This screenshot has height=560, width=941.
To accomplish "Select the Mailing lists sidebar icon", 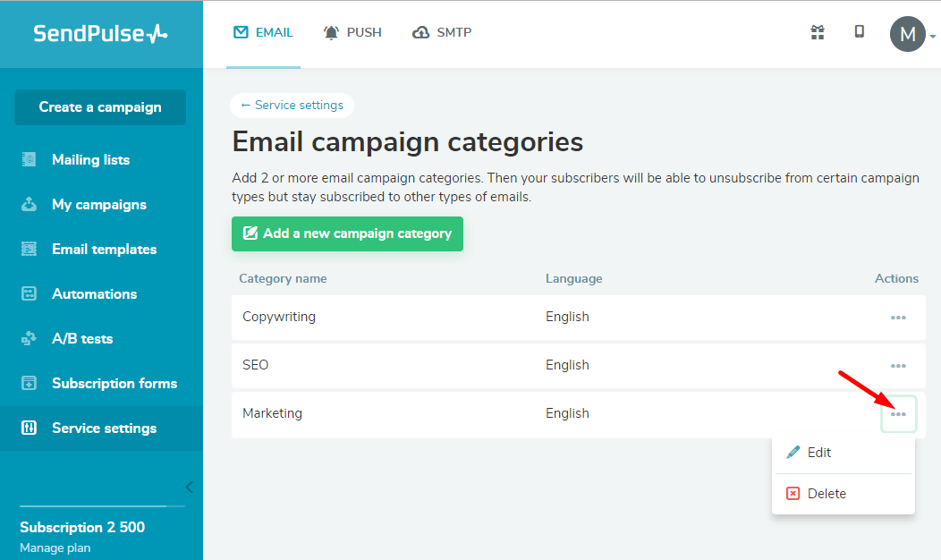I will [x=29, y=159].
